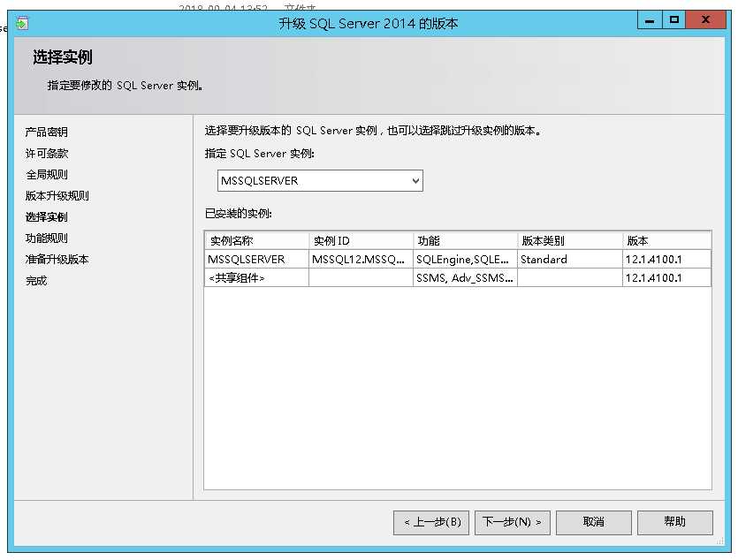Image resolution: width=738 pixels, height=560 pixels.
Task: Maximize the SQL Server upgrade window
Action: pos(674,20)
